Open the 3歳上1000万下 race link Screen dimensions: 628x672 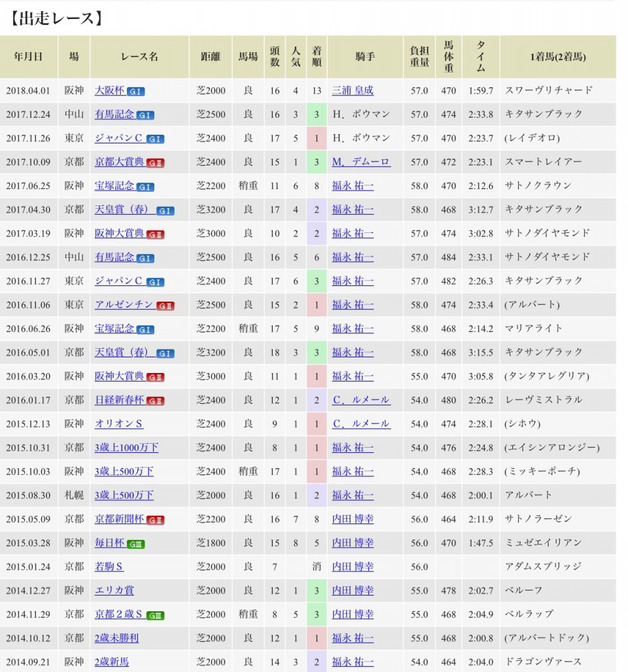(127, 448)
